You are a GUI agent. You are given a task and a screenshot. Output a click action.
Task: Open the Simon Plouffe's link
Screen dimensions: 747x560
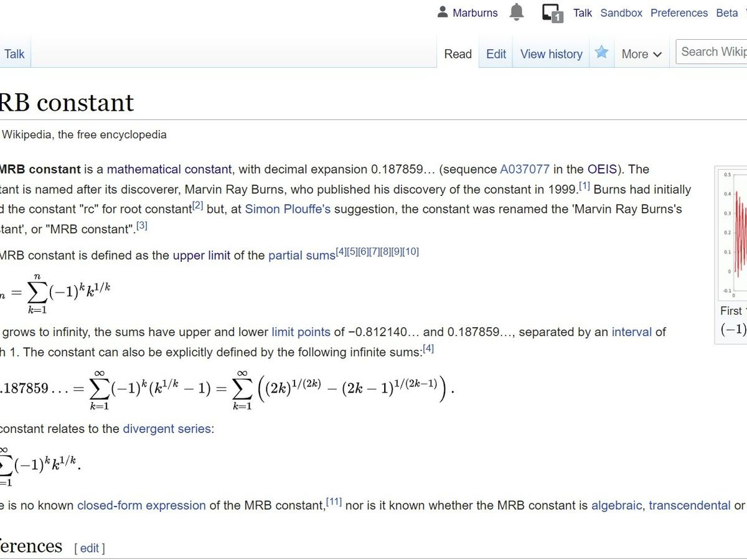(x=288, y=209)
